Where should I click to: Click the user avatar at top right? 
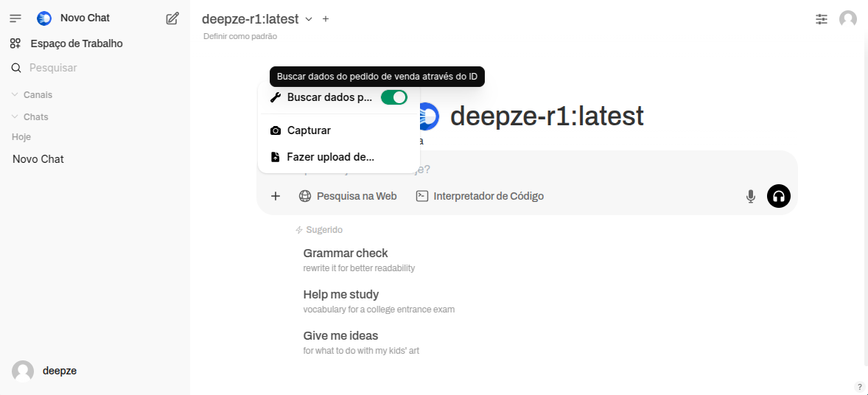tap(848, 19)
